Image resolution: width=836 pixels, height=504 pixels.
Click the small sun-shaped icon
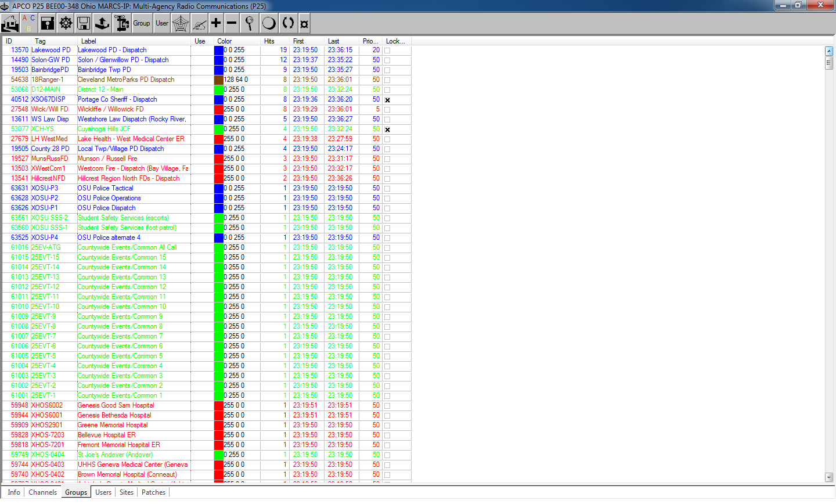pos(304,24)
